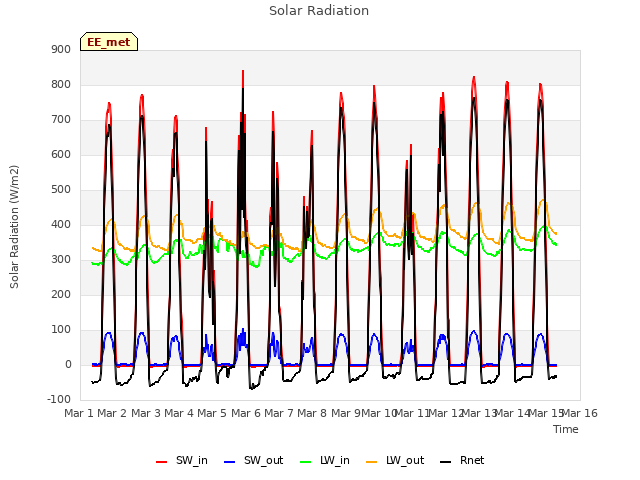Click the EE_met annotation label

[x=109, y=42]
